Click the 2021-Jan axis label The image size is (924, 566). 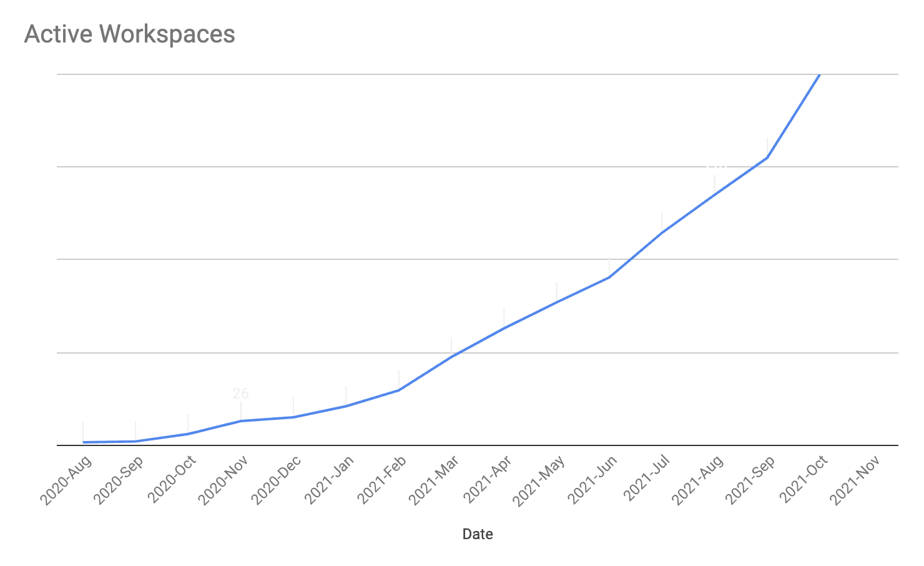point(329,480)
